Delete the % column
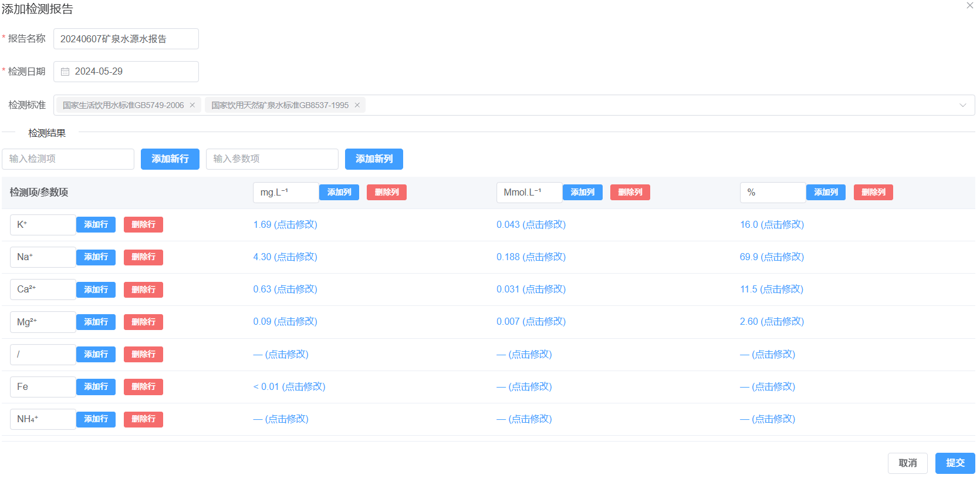The image size is (980, 478). [873, 193]
